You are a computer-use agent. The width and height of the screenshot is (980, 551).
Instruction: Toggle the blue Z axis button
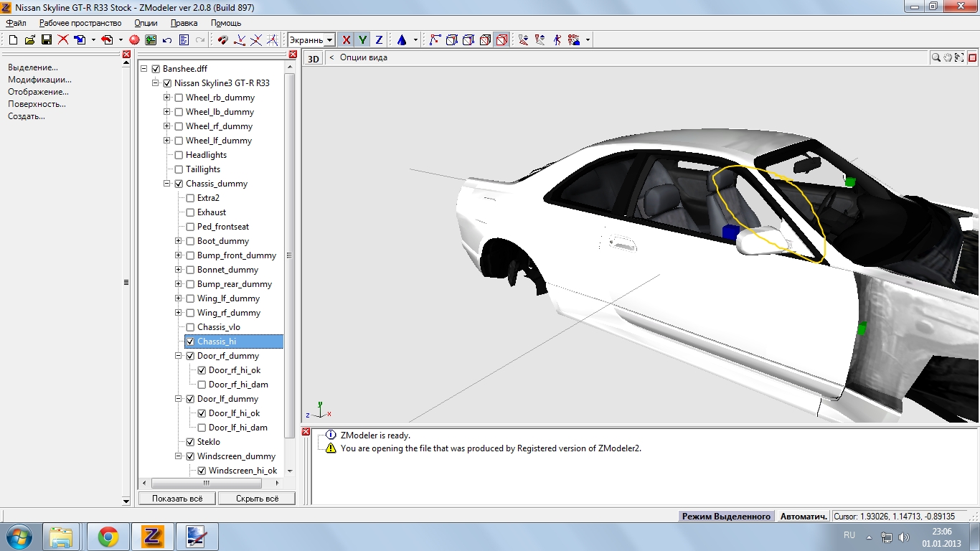click(379, 40)
